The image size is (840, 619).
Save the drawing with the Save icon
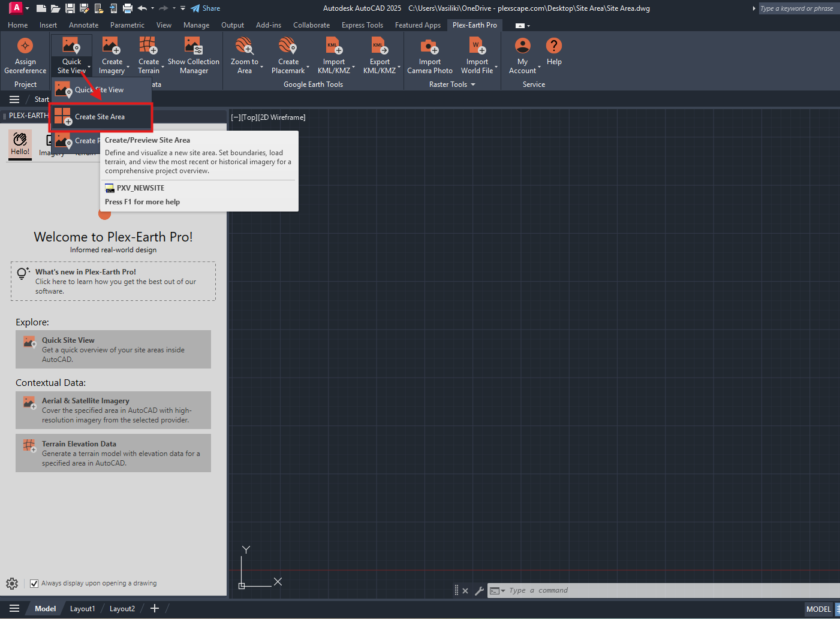pos(70,8)
